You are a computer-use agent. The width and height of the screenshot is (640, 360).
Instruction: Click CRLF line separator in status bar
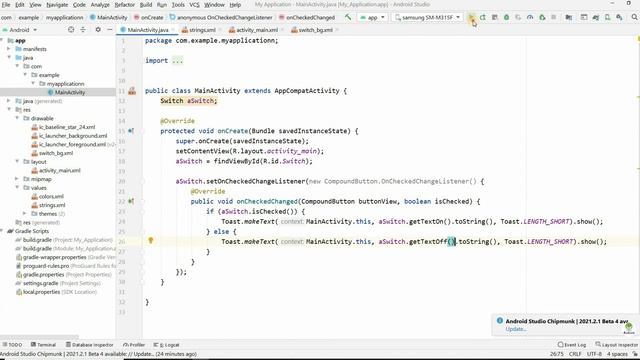pos(575,354)
